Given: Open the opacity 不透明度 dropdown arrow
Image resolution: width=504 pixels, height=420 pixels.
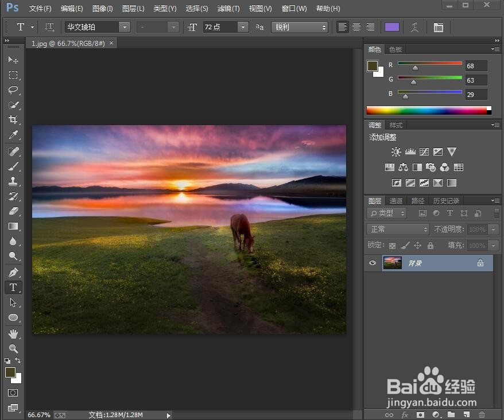Looking at the screenshot, I should 494,230.
